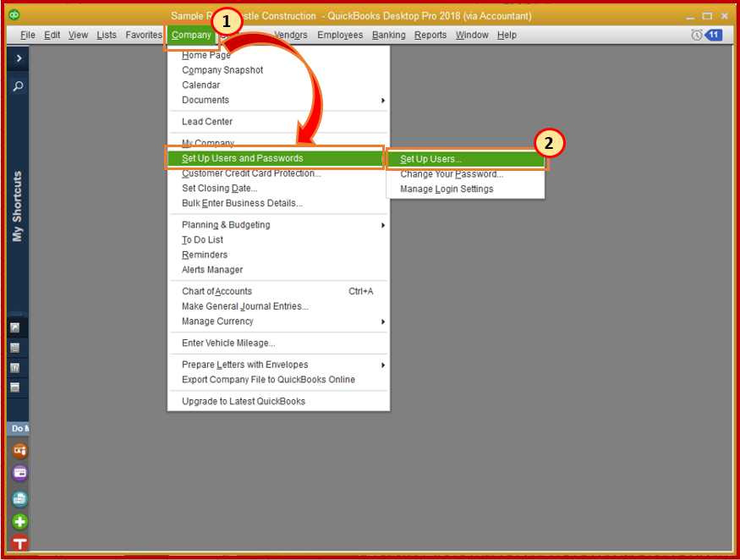The height and width of the screenshot is (560, 740).
Task: Open Reminders from Company menu
Action: 278,255
